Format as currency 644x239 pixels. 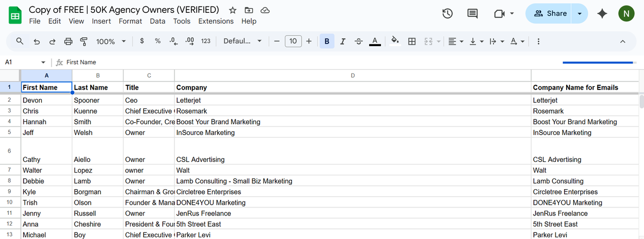[x=142, y=41]
